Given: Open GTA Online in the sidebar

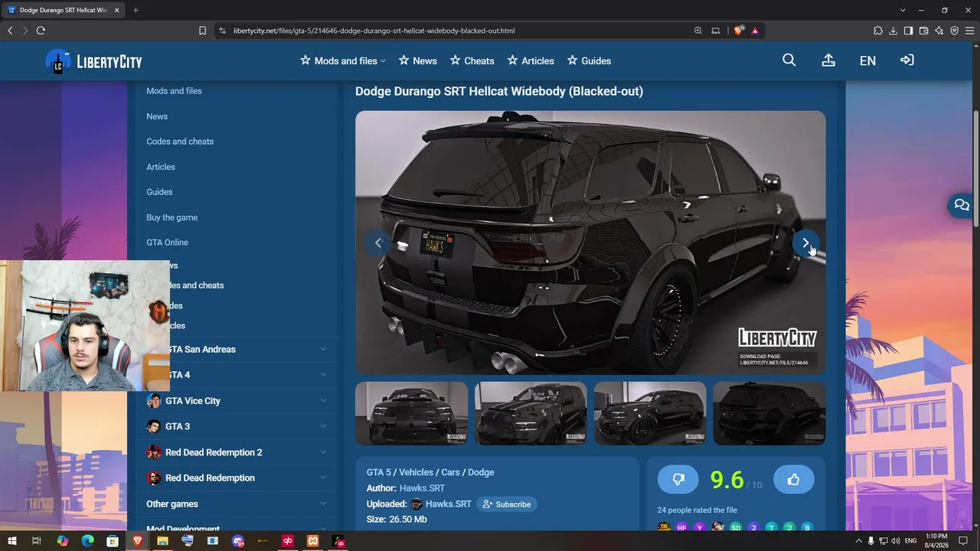Looking at the screenshot, I should click(167, 243).
